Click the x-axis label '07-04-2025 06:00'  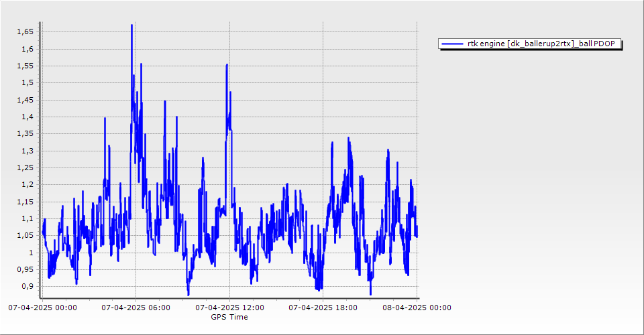click(136, 308)
